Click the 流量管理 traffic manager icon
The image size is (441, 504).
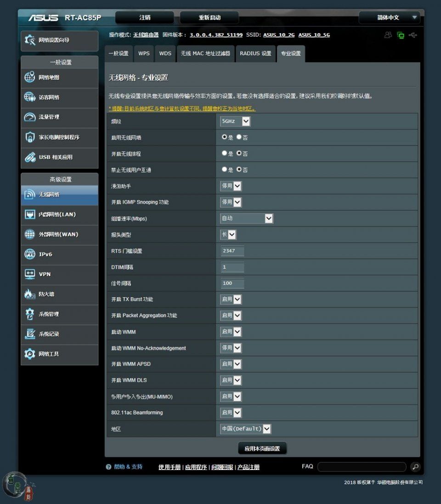coord(30,117)
